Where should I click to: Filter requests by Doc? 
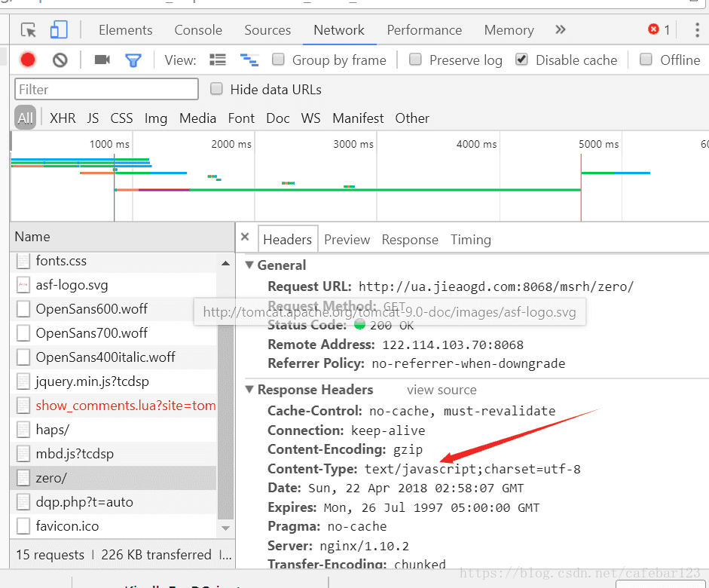pos(277,118)
